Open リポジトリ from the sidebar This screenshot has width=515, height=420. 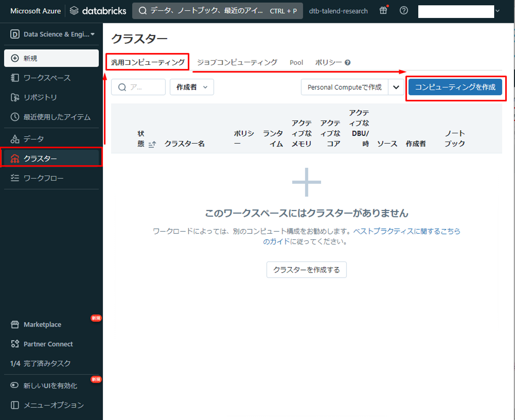[x=40, y=97]
